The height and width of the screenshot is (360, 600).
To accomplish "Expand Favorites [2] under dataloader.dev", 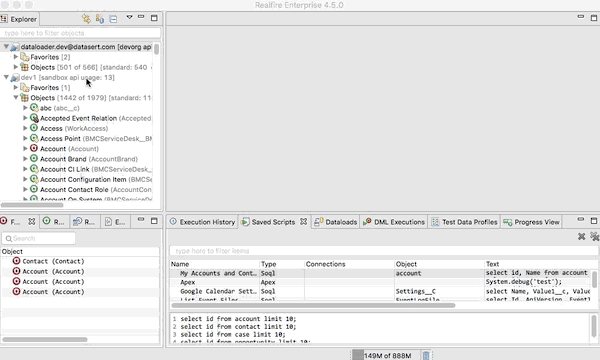I will click(16, 57).
